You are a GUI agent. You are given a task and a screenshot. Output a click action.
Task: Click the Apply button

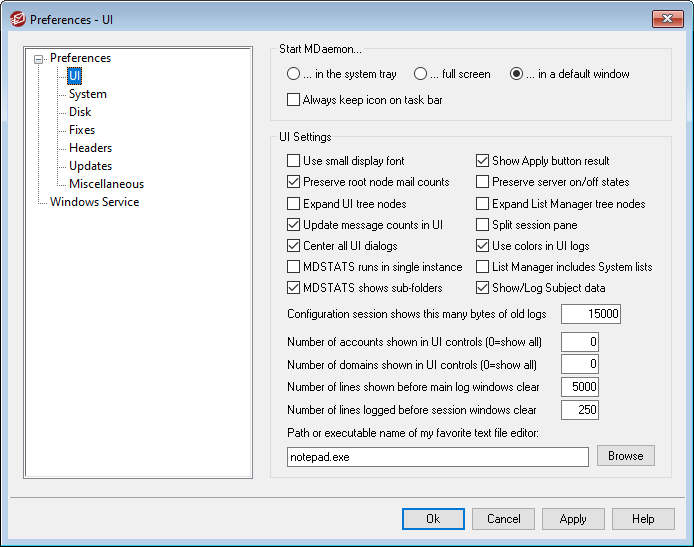573,519
